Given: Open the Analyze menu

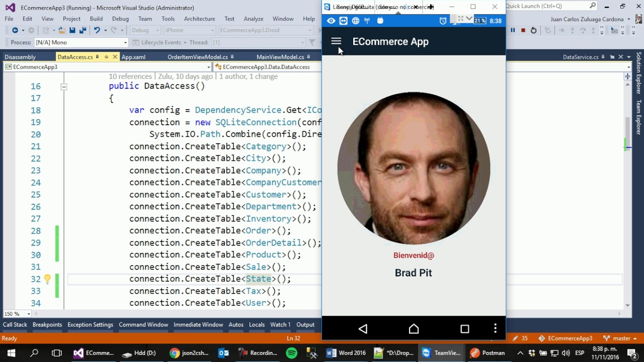Looking at the screenshot, I should (x=254, y=19).
